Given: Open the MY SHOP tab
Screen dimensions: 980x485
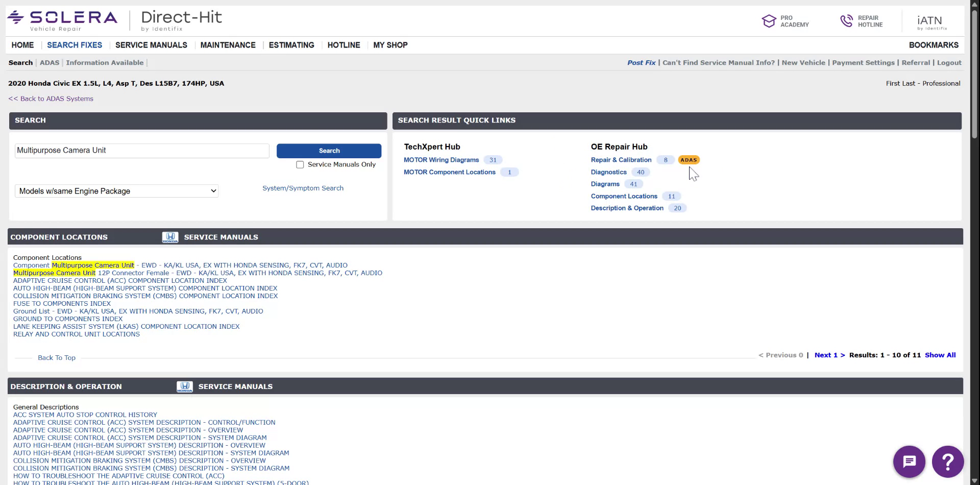Looking at the screenshot, I should (x=390, y=45).
